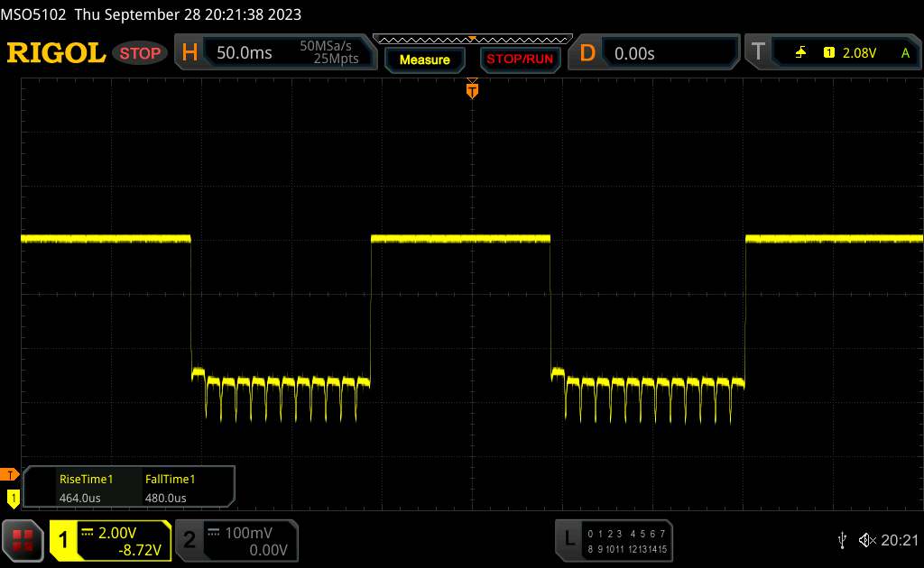Viewport: 924px width, 568px height.
Task: Open the logic analyzer L panel
Action: [x=614, y=541]
